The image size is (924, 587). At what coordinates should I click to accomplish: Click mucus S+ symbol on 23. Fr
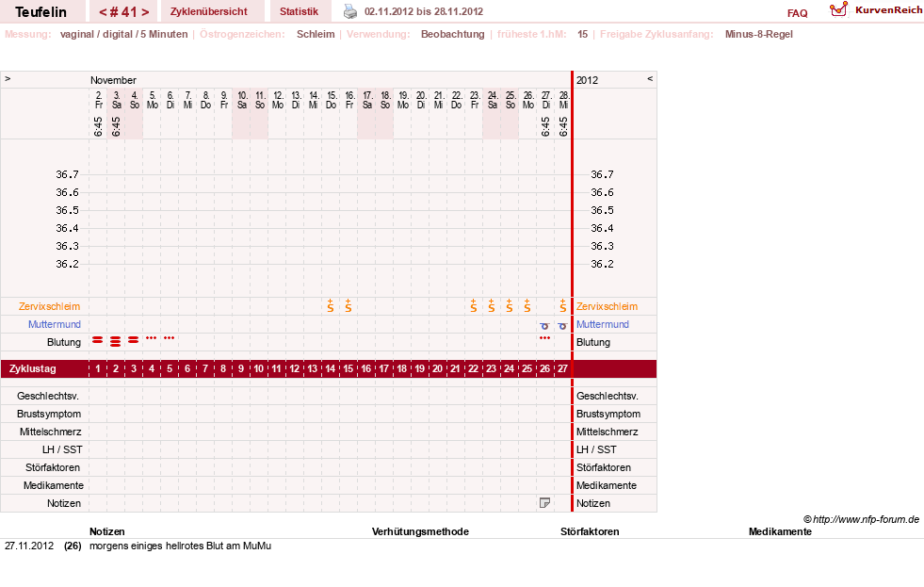click(x=474, y=305)
